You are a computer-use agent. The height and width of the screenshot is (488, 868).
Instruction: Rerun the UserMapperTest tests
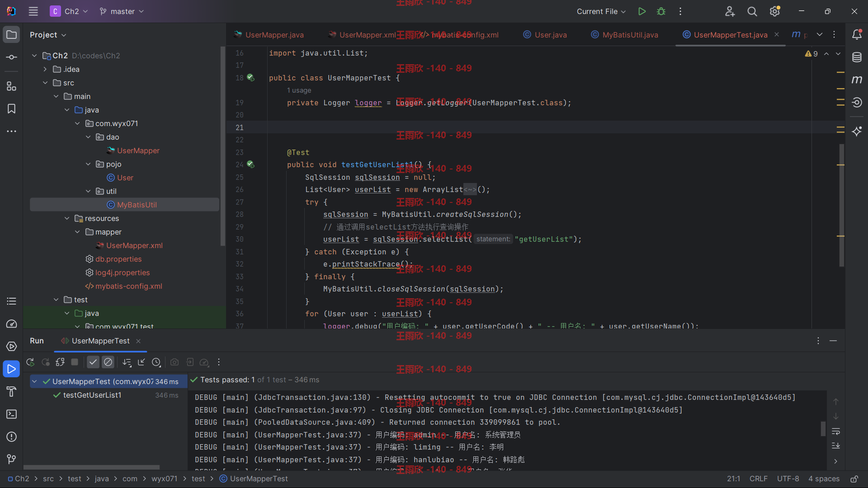30,362
